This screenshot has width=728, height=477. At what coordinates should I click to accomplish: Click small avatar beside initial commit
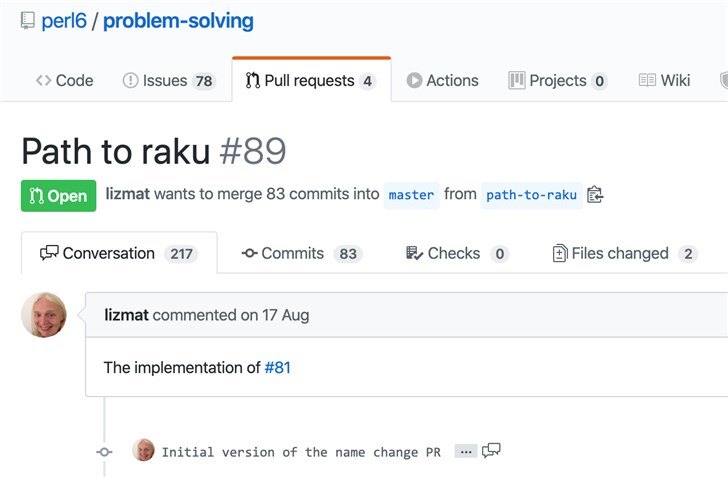click(x=144, y=451)
